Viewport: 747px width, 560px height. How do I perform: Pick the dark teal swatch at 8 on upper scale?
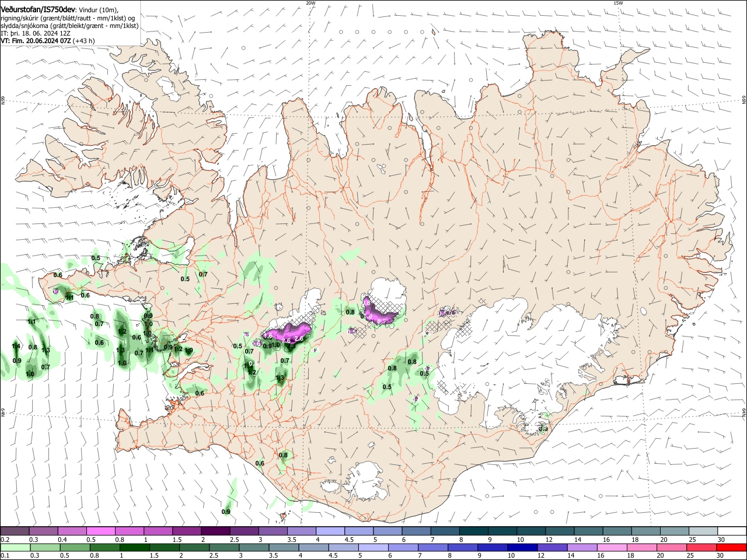tap(473, 531)
